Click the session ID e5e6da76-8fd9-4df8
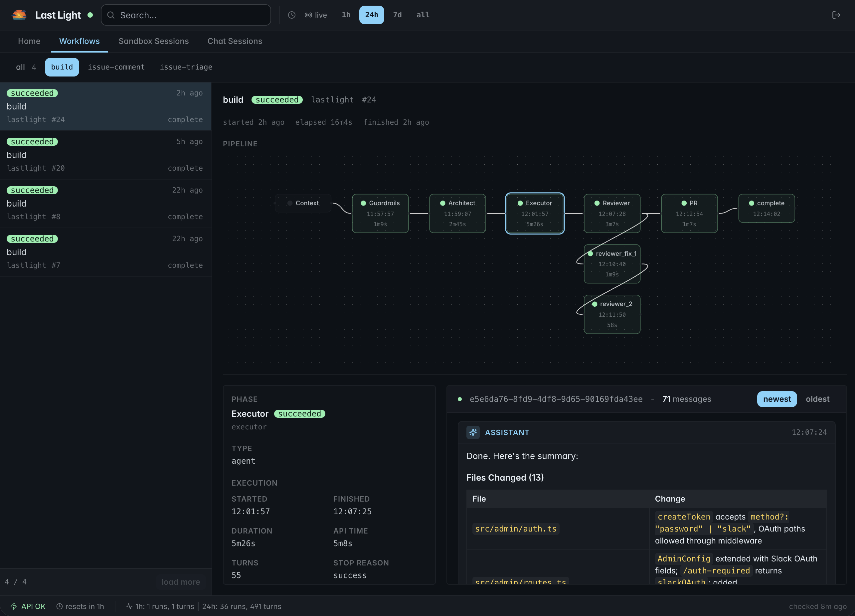855x616 pixels. pos(556,399)
